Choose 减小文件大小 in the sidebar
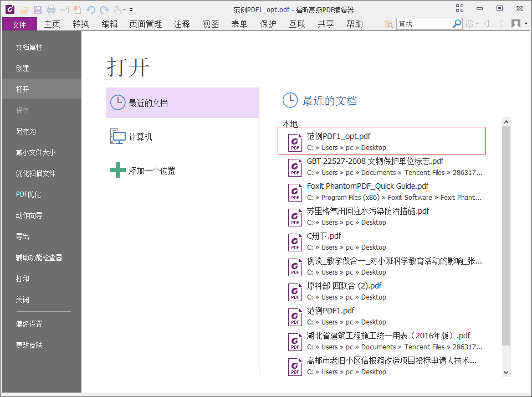This screenshot has height=397, width=532. 42,152
